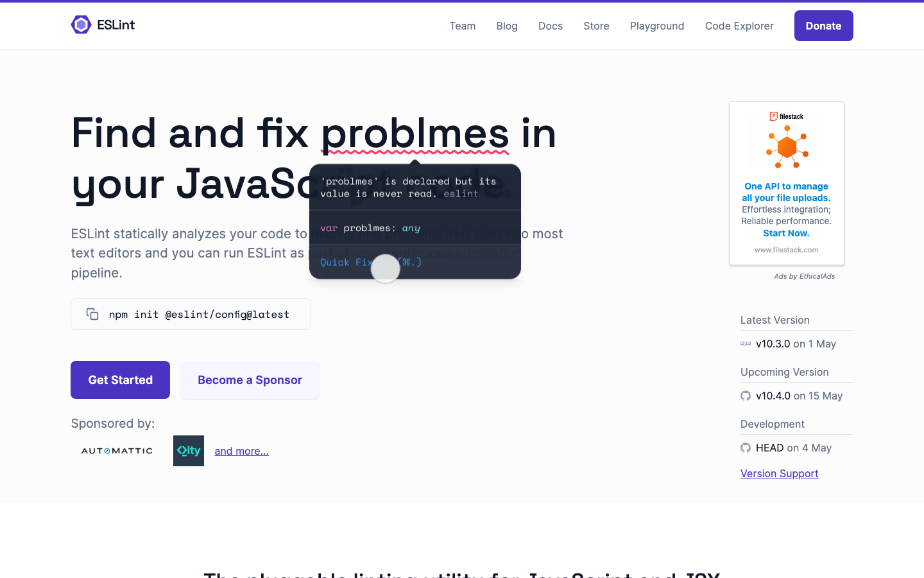The width and height of the screenshot is (924, 578).
Task: Open the Team page in navigation
Action: tap(463, 26)
